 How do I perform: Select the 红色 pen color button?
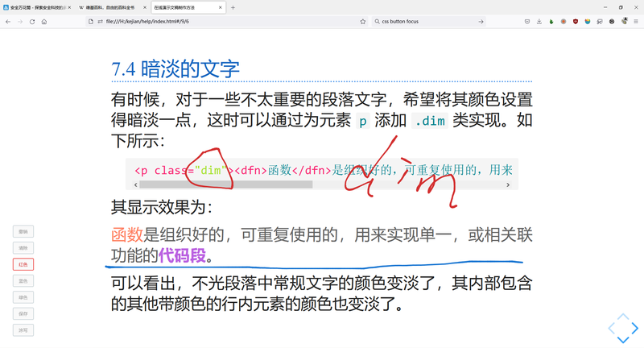click(23, 264)
